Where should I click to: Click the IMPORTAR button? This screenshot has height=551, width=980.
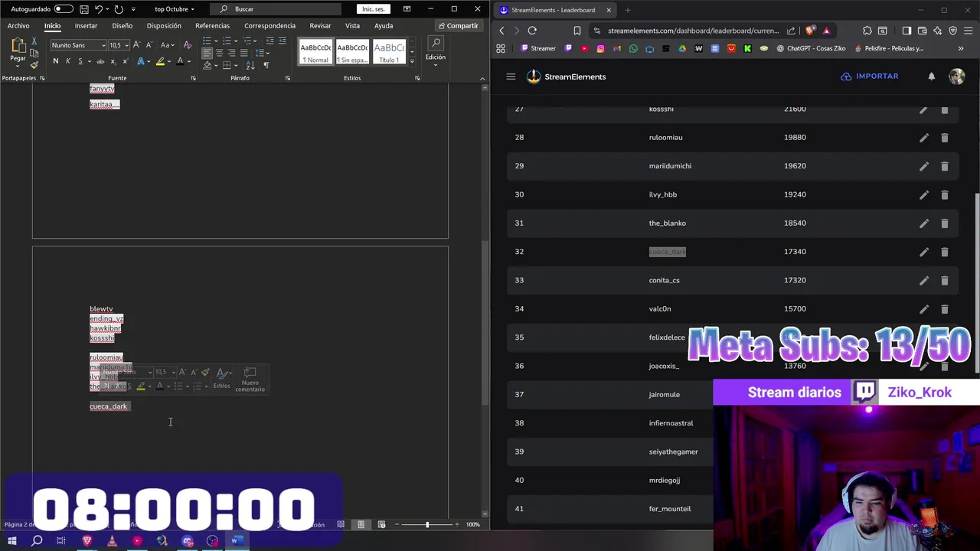[869, 77]
